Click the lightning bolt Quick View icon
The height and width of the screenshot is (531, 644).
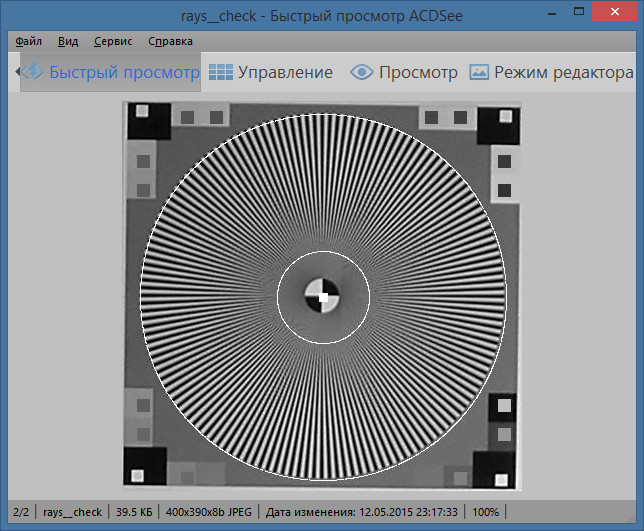click(32, 72)
